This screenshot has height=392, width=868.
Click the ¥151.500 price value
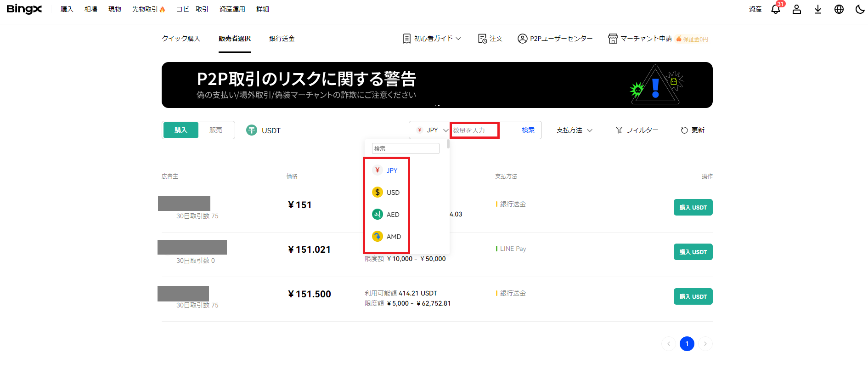pyautogui.click(x=310, y=294)
